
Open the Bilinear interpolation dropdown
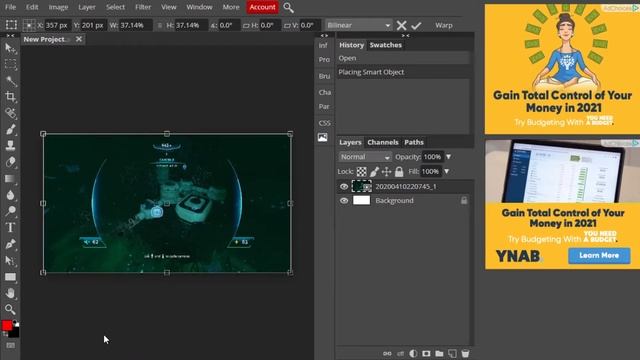pos(359,25)
